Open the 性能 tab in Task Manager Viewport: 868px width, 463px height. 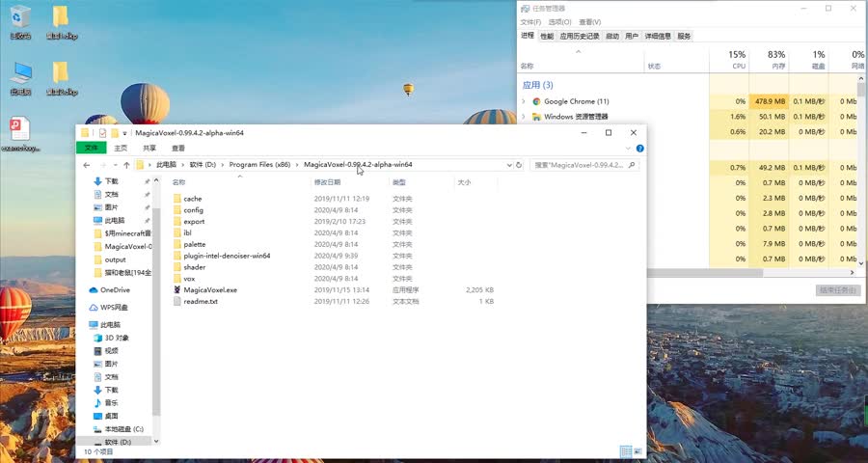click(547, 36)
